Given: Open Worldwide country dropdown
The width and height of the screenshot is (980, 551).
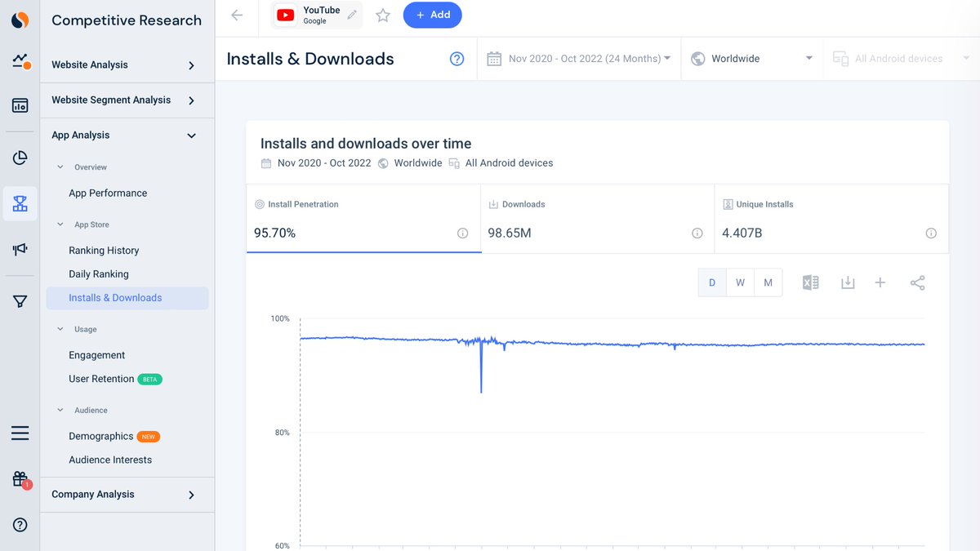Looking at the screenshot, I should point(752,59).
